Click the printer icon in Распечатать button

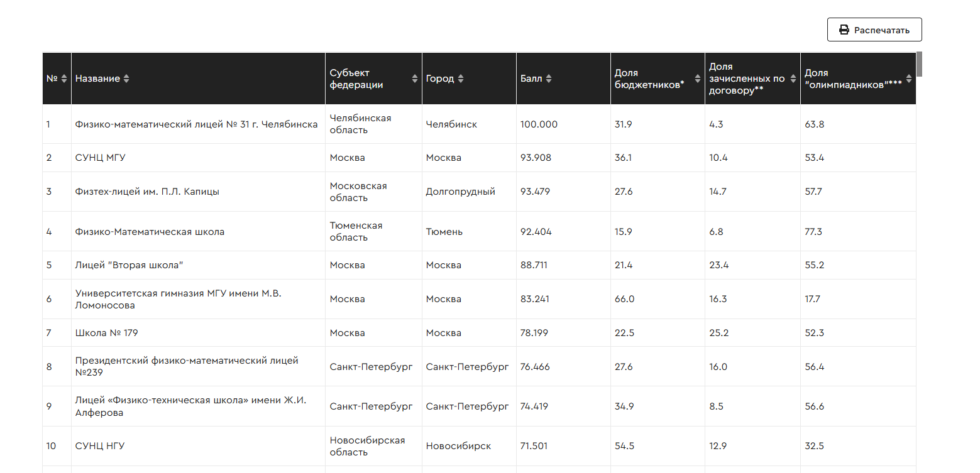844,30
